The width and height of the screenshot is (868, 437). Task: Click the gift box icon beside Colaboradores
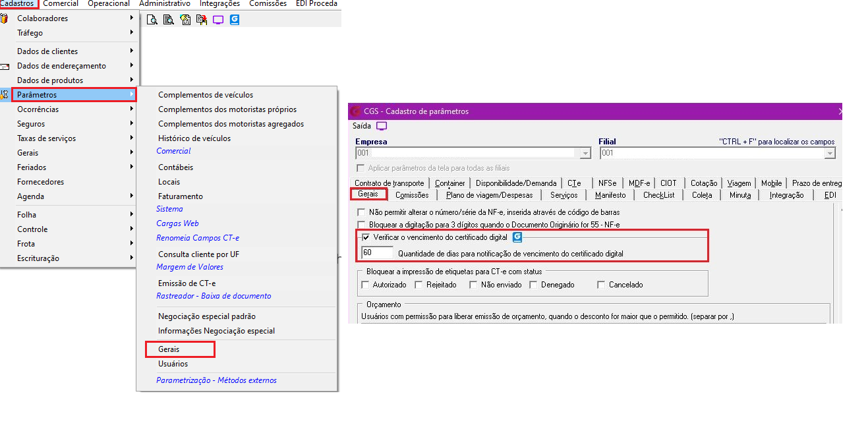[5, 18]
